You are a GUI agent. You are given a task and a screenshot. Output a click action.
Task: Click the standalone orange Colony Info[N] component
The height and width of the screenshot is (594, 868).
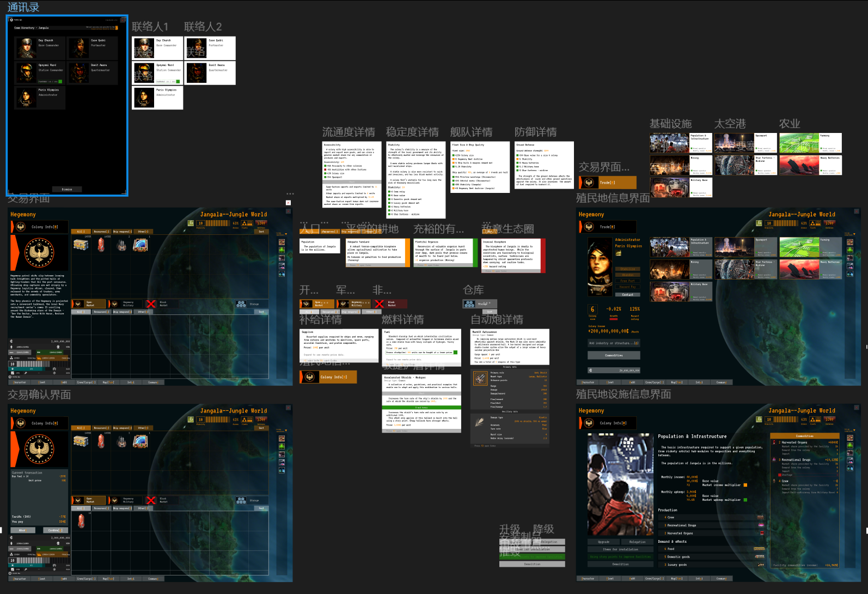(x=328, y=377)
